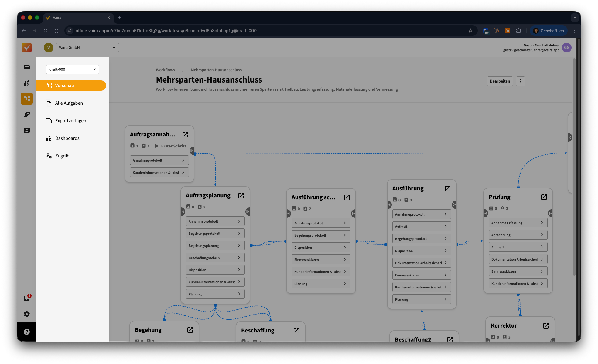598x364 pixels.
Task: Expand Abrechnung item in Prüfung node
Action: click(518, 235)
